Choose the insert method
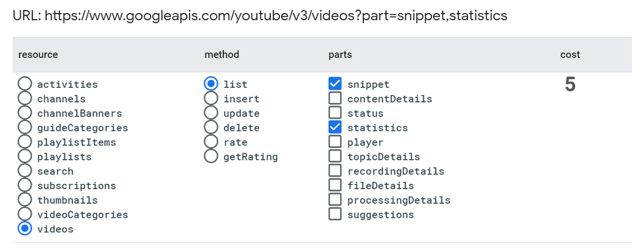The height and width of the screenshot is (248, 644). coord(211,99)
